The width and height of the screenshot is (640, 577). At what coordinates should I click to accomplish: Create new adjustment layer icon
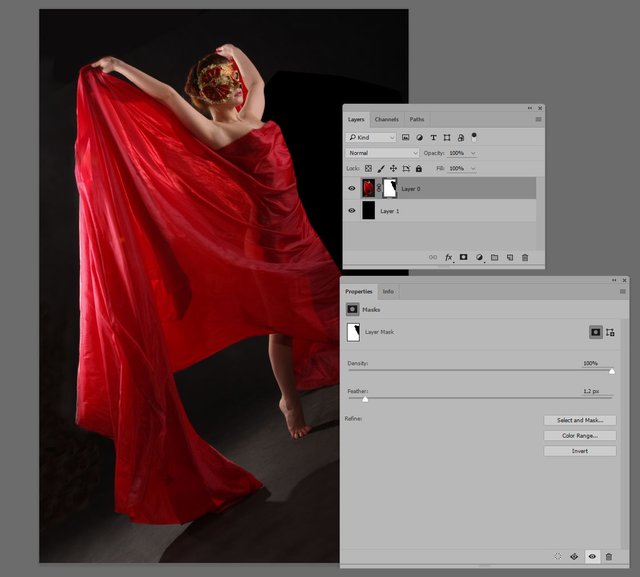click(x=479, y=257)
